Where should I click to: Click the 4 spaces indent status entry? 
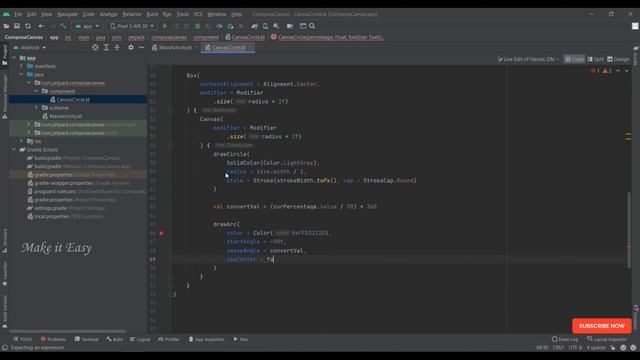[x=596, y=348]
